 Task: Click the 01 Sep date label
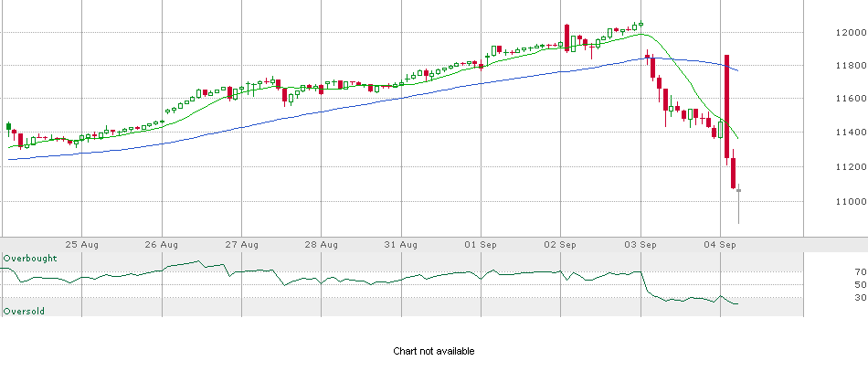coord(481,245)
